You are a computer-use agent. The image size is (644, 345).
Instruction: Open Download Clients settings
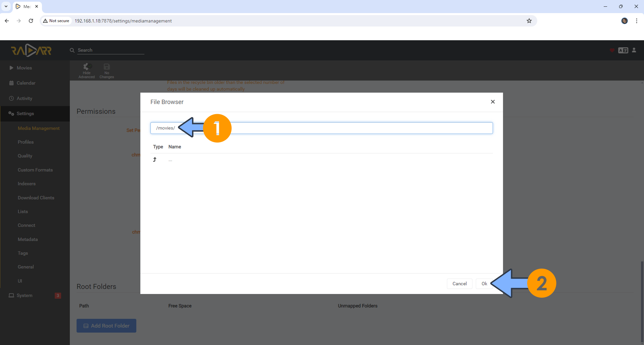point(36,198)
